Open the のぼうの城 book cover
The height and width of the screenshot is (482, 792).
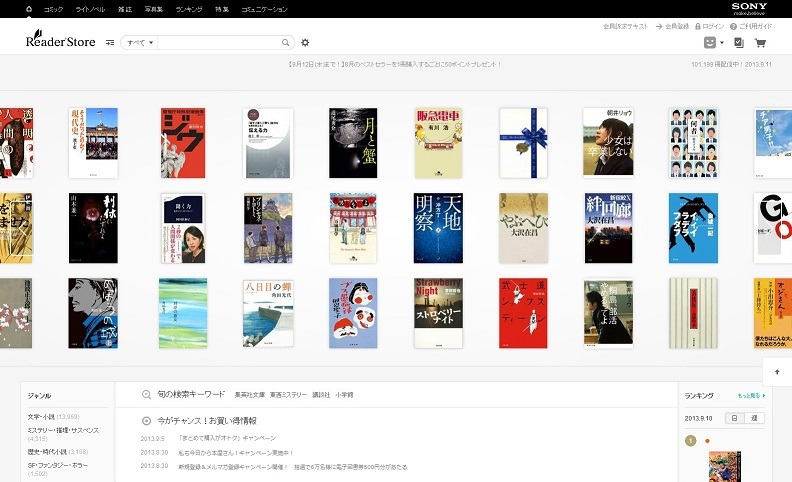point(93,313)
